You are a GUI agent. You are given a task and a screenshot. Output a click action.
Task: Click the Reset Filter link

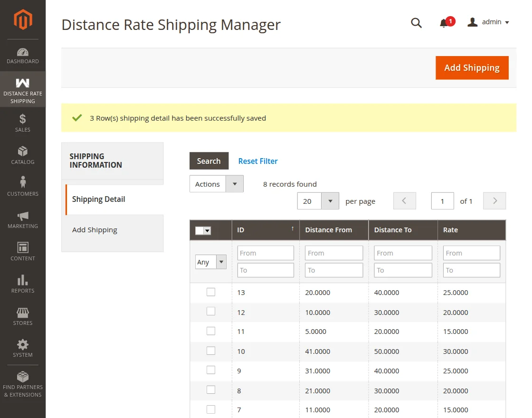coord(258,161)
